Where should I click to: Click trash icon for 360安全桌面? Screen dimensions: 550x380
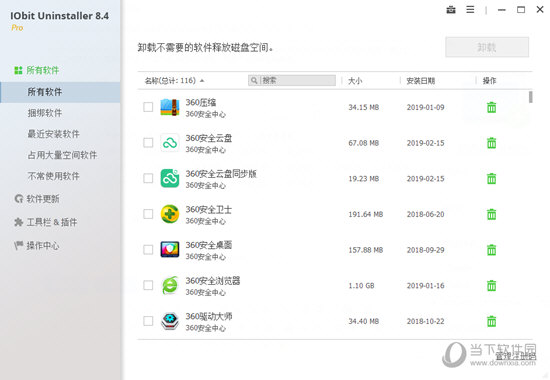(491, 250)
